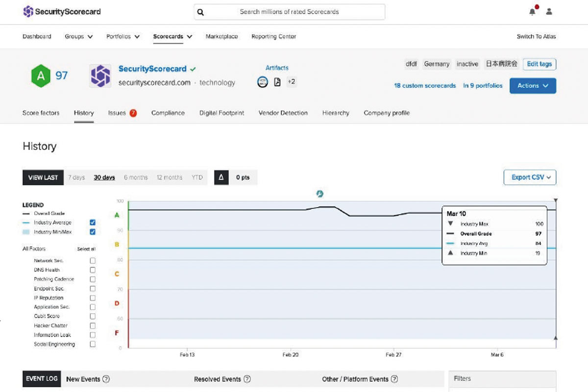Enable the Social Engineering checkbox
588x392 pixels.
93,344
